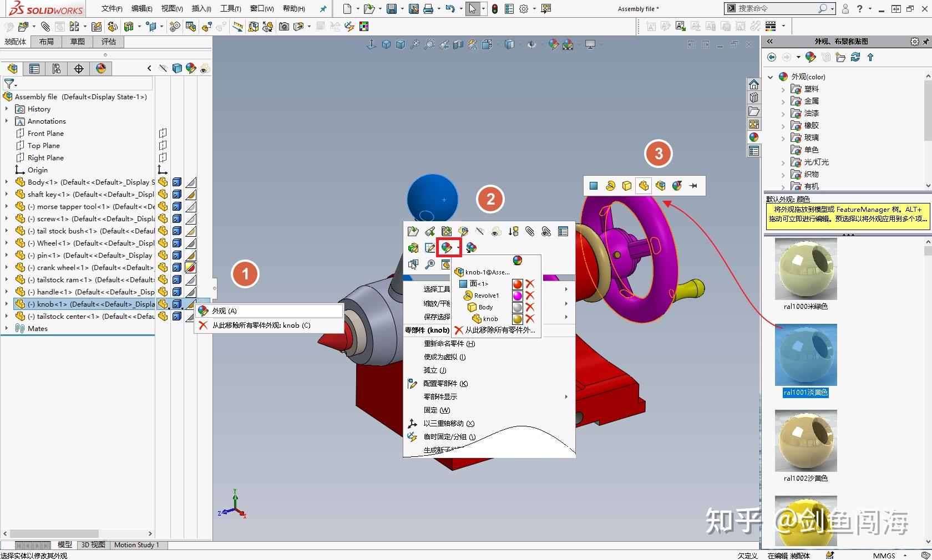Click the Edit Appearance icon in context toolbar

tap(447, 247)
